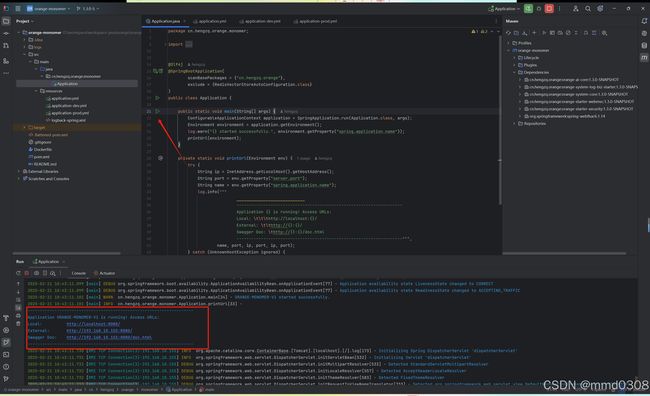Reload all Maven projects

click(x=509, y=33)
